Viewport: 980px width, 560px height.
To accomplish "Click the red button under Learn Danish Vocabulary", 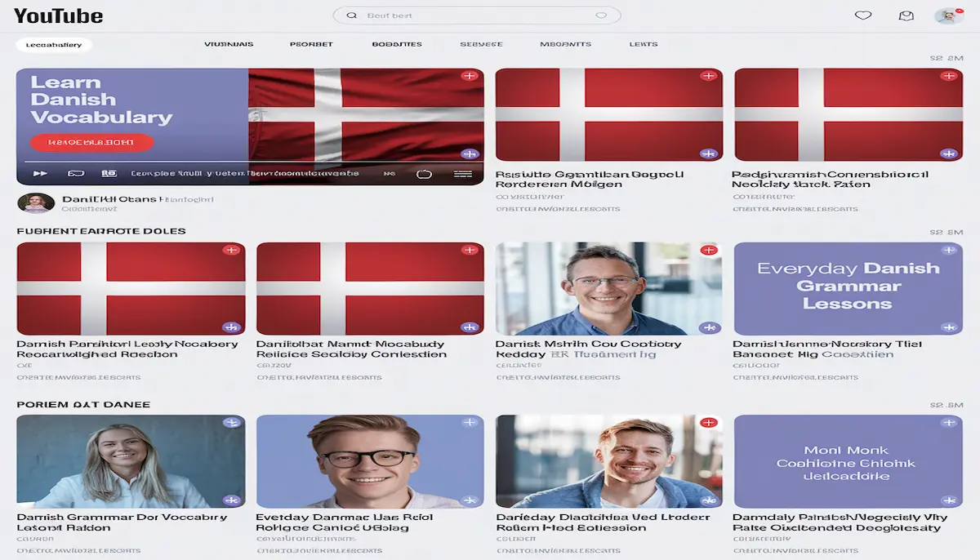I will [x=91, y=143].
